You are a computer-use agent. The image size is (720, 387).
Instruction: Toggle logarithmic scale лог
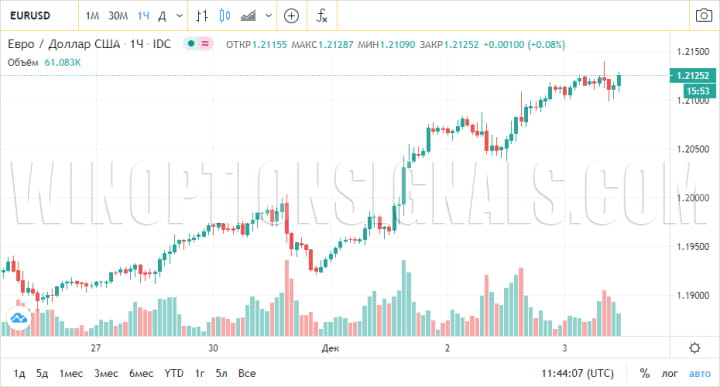click(669, 374)
